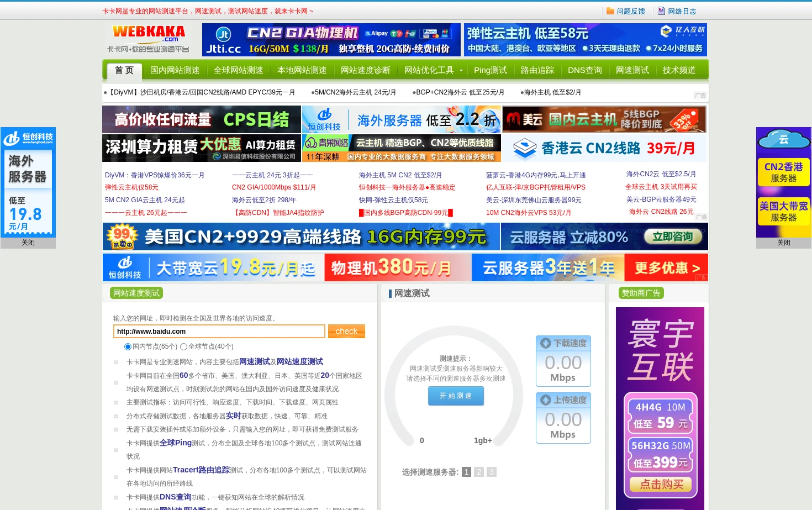Open the 海外云 CN2线路 26元 link
The image size is (812, 510).
pos(661,212)
